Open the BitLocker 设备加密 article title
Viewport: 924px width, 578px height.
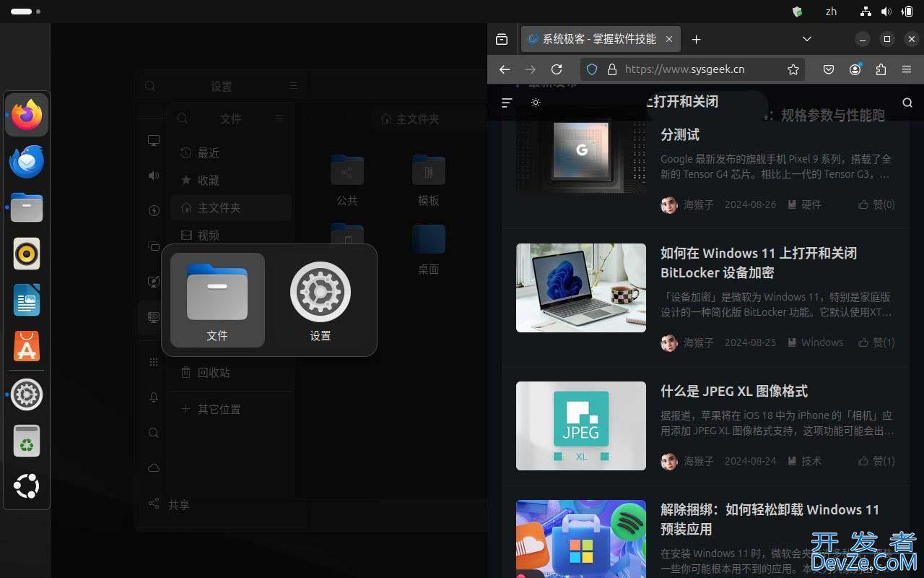tap(759, 263)
